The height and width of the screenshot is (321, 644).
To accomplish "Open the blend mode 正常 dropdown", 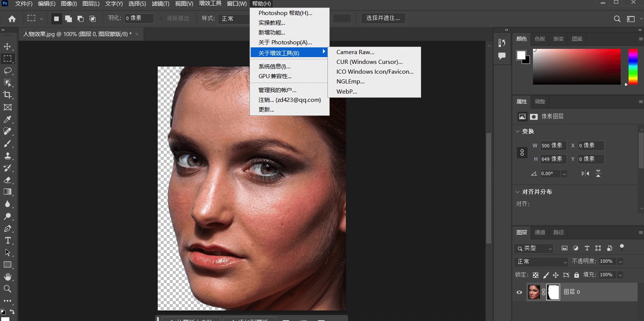I will [541, 262].
